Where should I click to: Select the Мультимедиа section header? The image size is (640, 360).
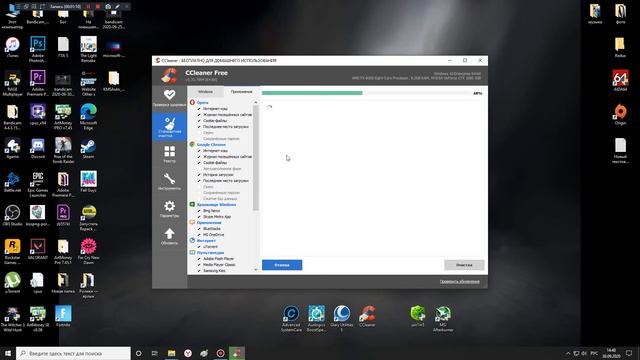click(x=210, y=253)
